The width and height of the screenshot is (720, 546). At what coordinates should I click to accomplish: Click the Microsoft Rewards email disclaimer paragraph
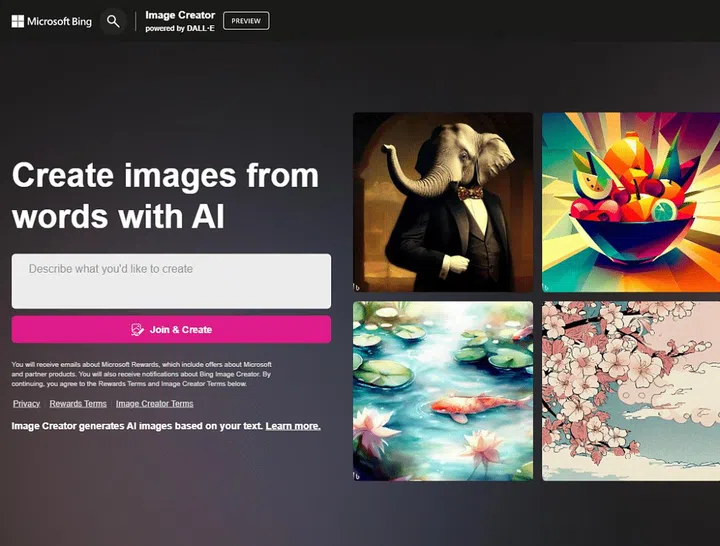[142, 373]
